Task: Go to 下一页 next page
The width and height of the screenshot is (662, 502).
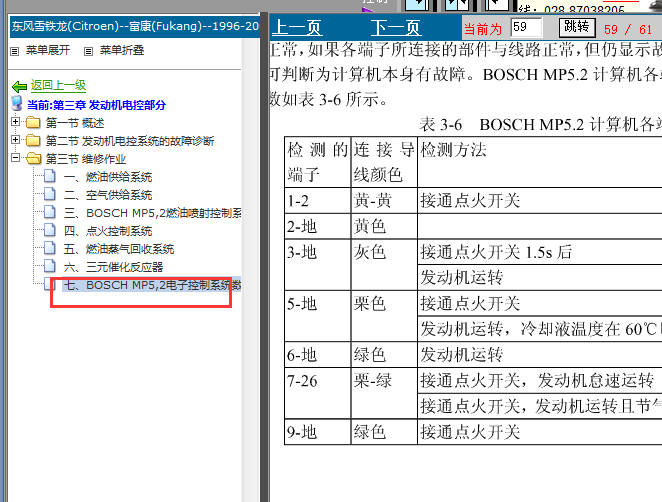Action: 396,28
